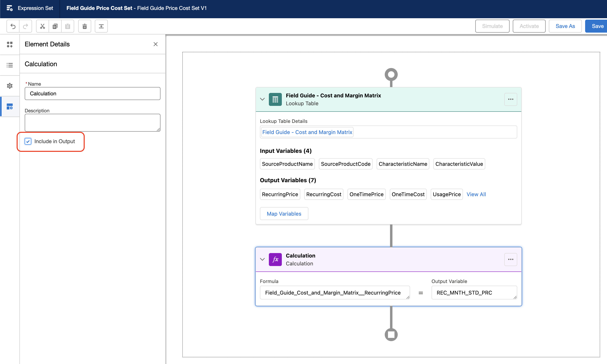Open the Elements panel sidebar icon
The image size is (607, 364).
pyautogui.click(x=10, y=44)
